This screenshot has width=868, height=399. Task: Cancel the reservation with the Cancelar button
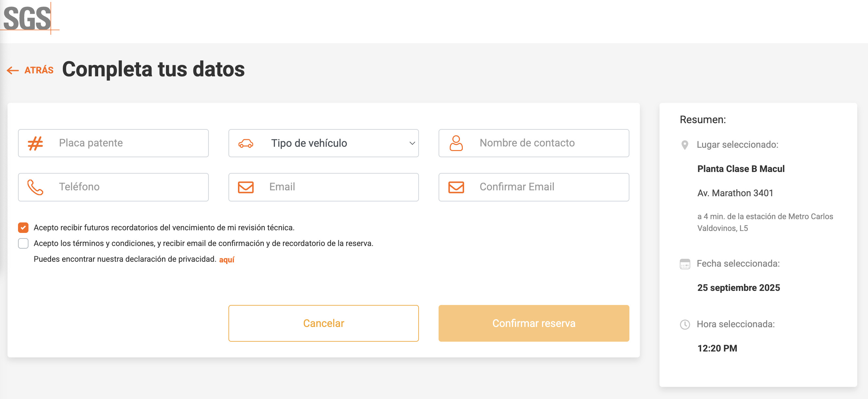pos(323,323)
